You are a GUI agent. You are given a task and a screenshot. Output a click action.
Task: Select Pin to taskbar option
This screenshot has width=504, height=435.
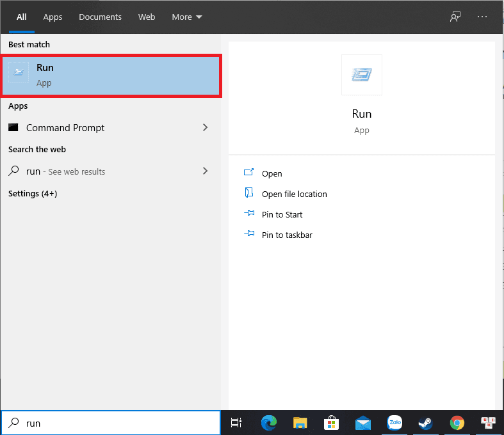point(287,235)
